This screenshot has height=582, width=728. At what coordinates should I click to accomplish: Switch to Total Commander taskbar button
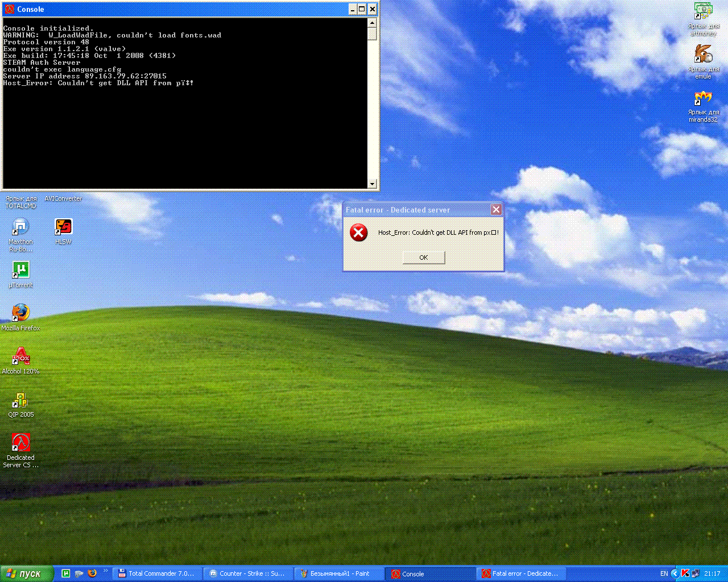pos(157,573)
